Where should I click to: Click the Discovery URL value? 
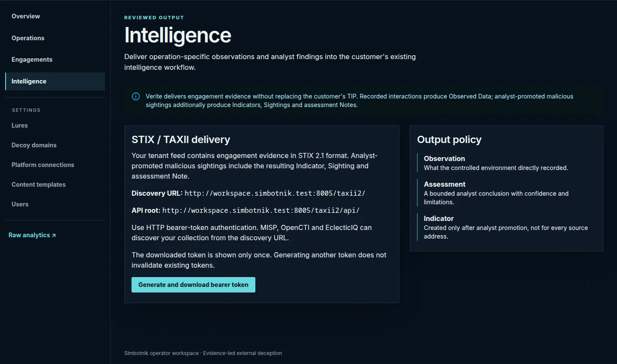pyautogui.click(x=275, y=193)
